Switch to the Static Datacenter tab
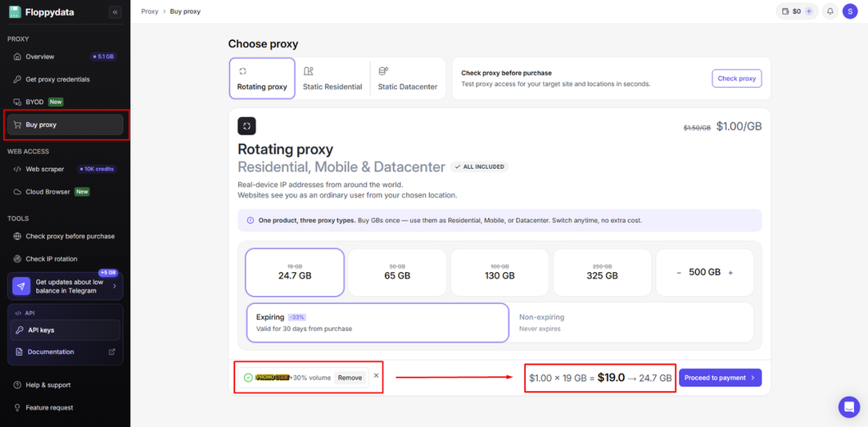868x427 pixels. [x=408, y=79]
